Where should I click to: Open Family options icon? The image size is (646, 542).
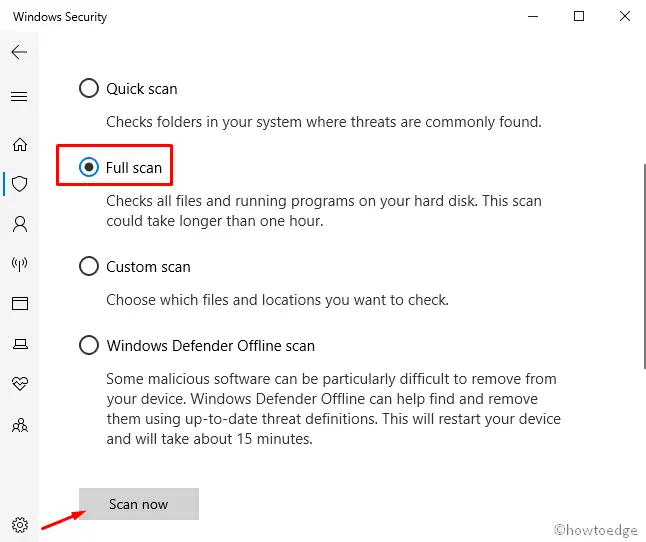18,424
